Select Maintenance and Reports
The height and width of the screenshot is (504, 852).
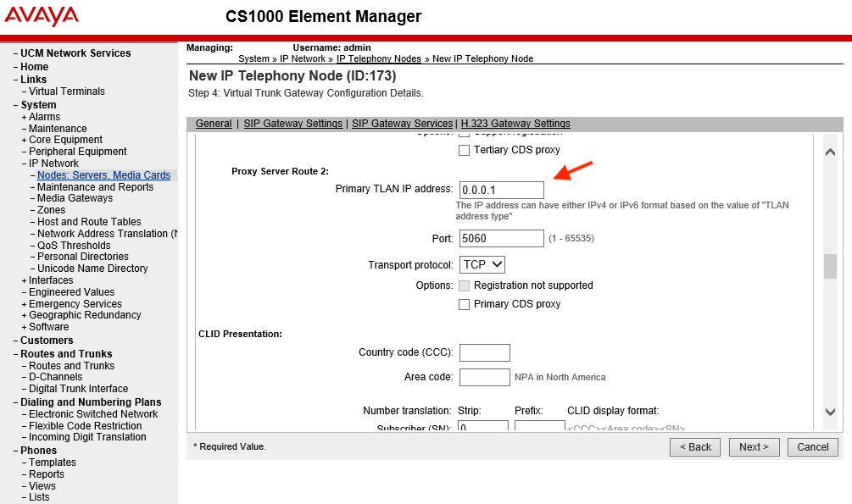[95, 187]
